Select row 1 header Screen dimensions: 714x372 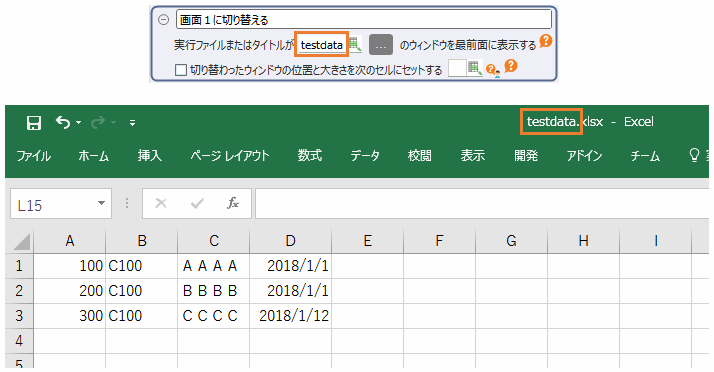click(x=19, y=265)
